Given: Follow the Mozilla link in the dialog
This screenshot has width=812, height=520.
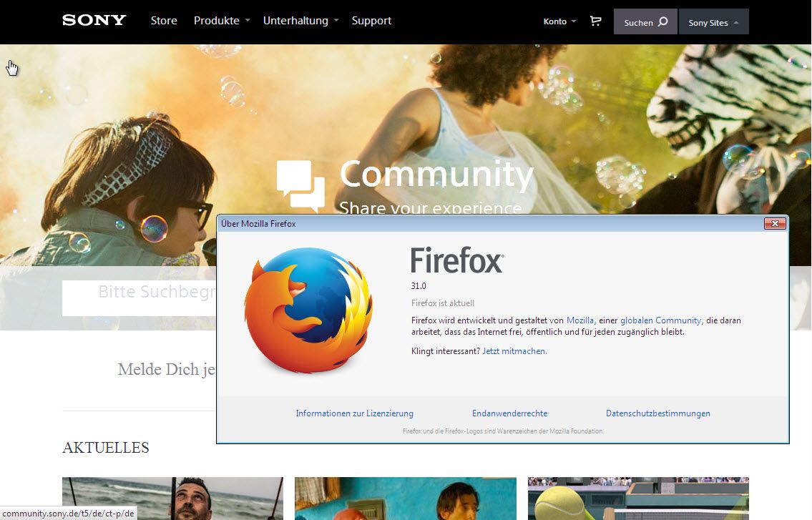Looking at the screenshot, I should pyautogui.click(x=580, y=320).
